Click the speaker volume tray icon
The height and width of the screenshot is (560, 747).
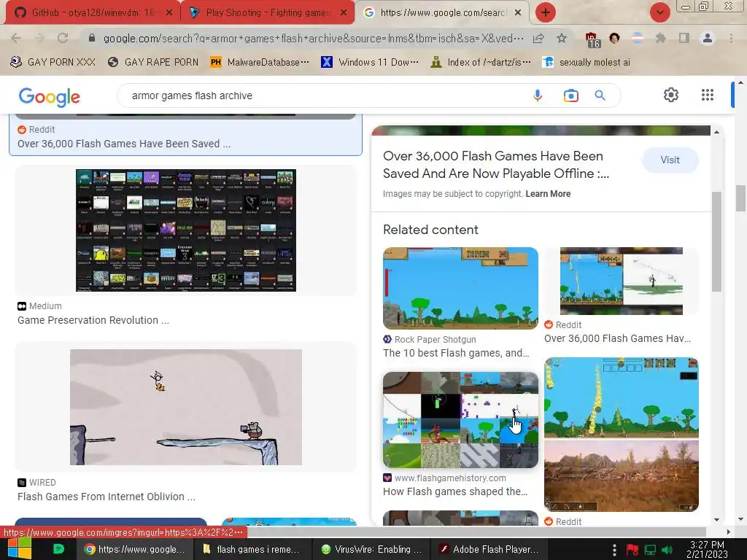(x=667, y=550)
